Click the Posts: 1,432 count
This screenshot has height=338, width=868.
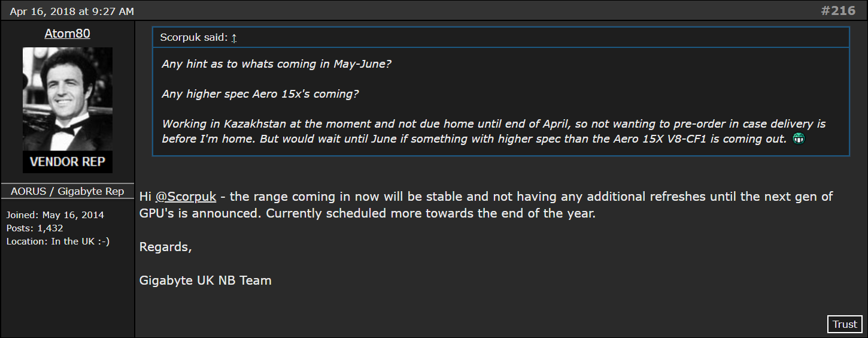[x=35, y=228]
